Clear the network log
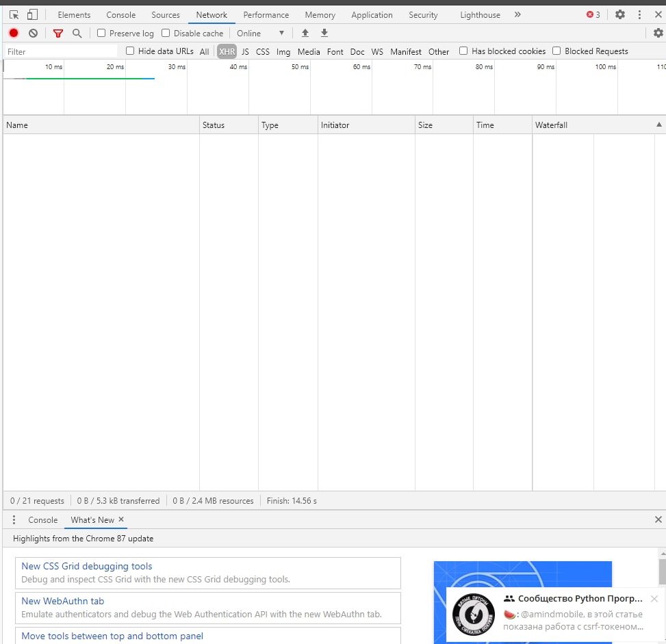The height and width of the screenshot is (644, 666). coord(33,33)
